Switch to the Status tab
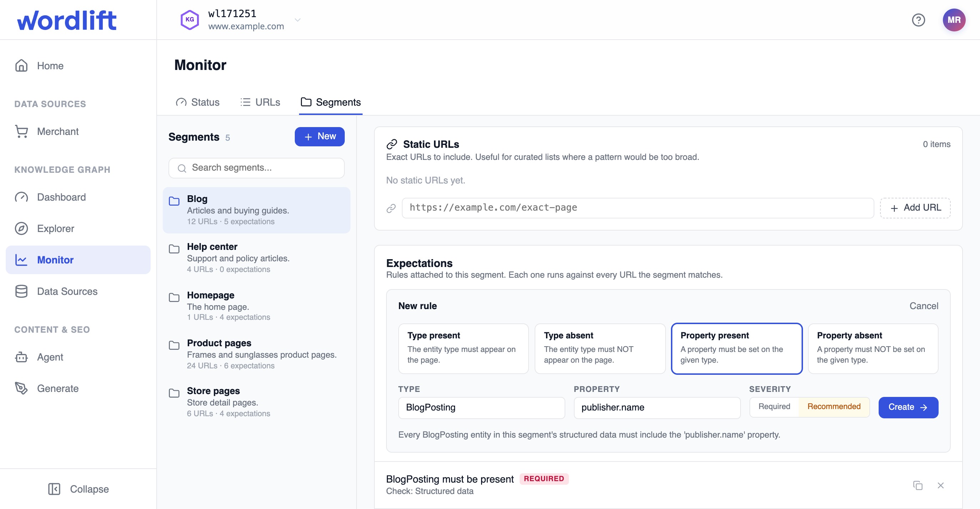Viewport: 980px width, 509px height. [197, 102]
